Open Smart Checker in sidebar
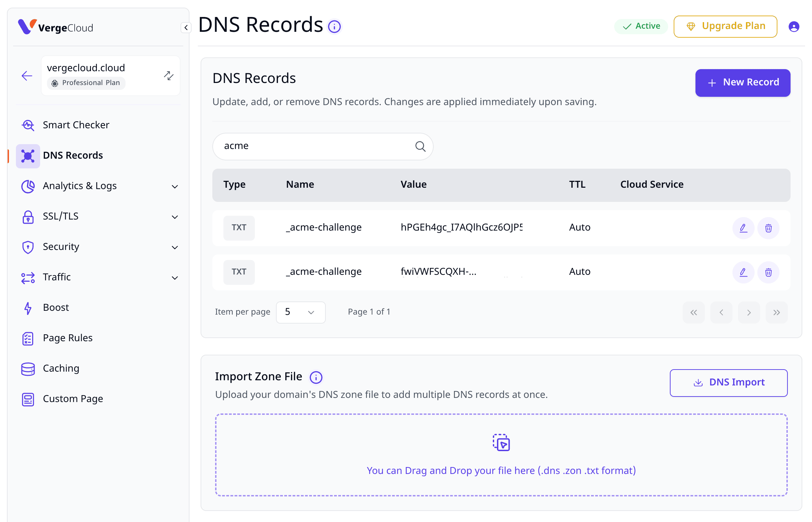Image resolution: width=812 pixels, height=522 pixels. point(76,125)
